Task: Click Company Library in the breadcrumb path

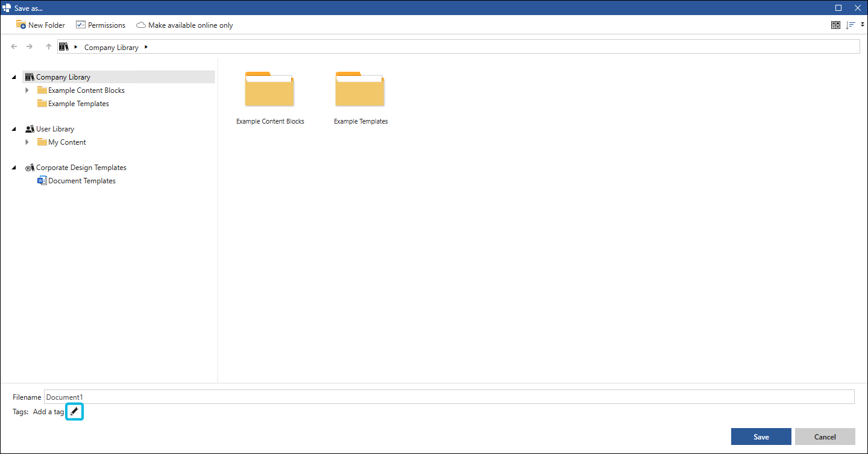Action: pyautogui.click(x=112, y=48)
